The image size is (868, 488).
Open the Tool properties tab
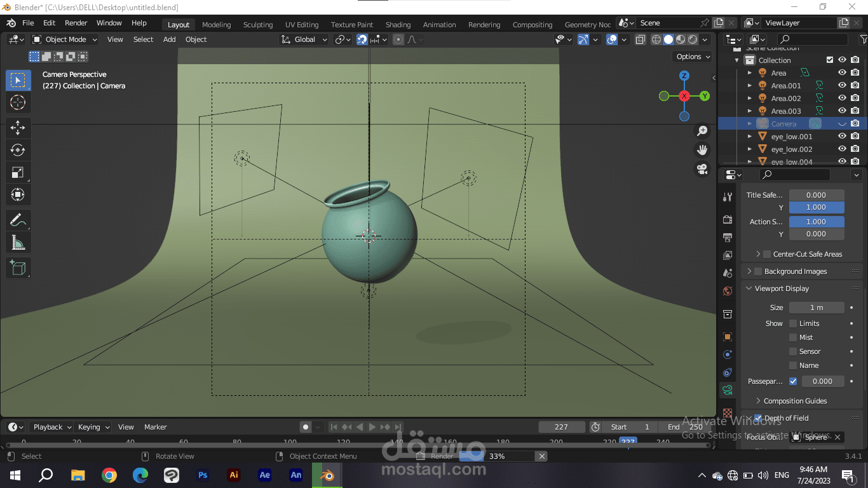click(728, 197)
